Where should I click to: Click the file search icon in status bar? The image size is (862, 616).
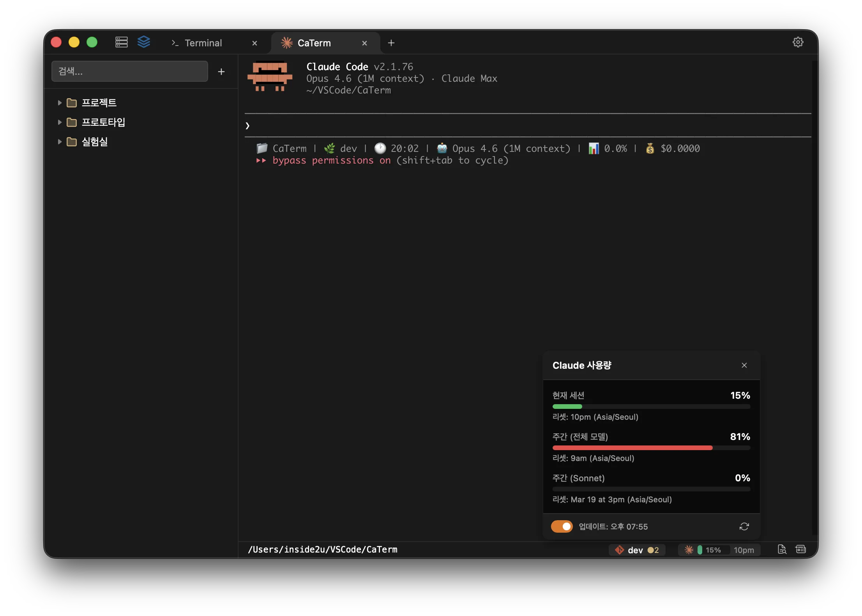[782, 549]
